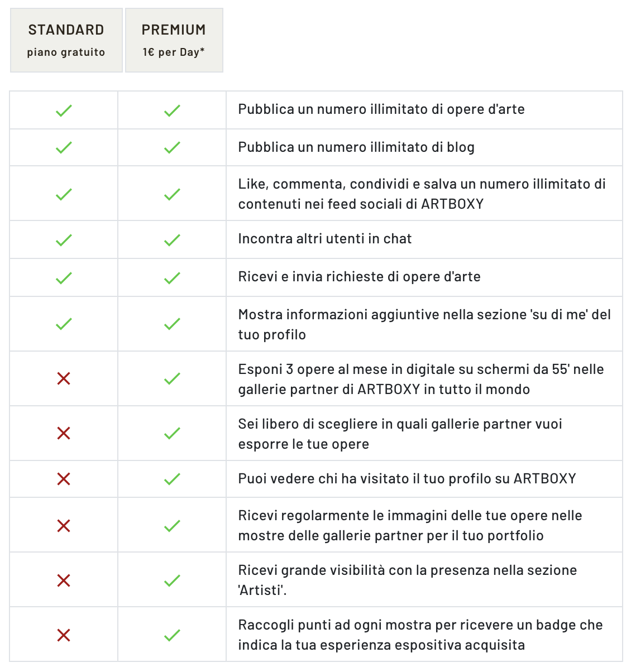This screenshot has height=672, width=631.
Task: Click Standard red cross for profile visitors row
Action: (64, 479)
